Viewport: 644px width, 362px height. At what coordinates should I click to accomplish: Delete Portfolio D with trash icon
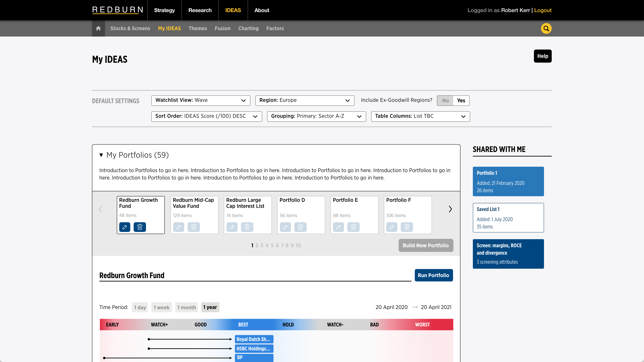(x=301, y=227)
